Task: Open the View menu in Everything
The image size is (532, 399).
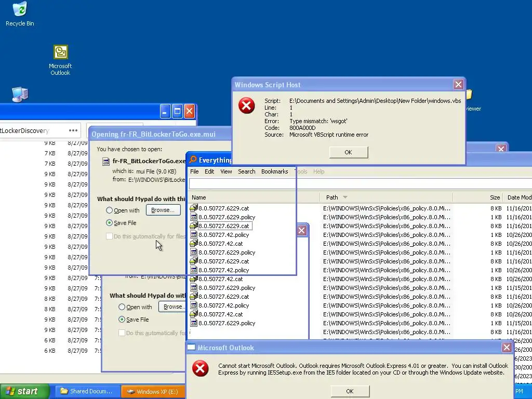Action: pyautogui.click(x=227, y=171)
